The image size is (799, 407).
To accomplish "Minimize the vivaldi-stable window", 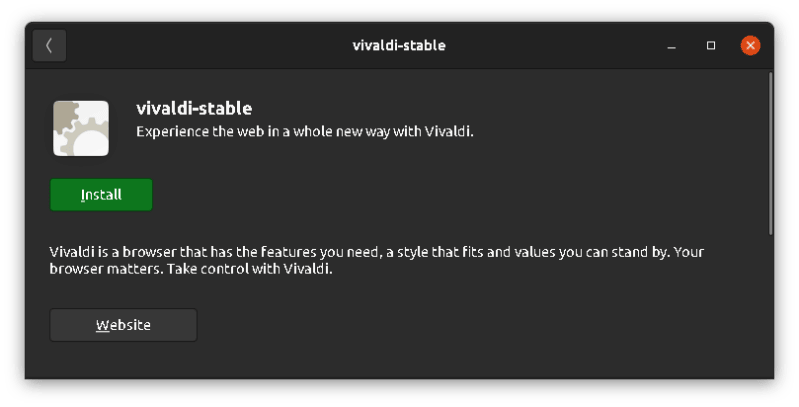I will 673,46.
